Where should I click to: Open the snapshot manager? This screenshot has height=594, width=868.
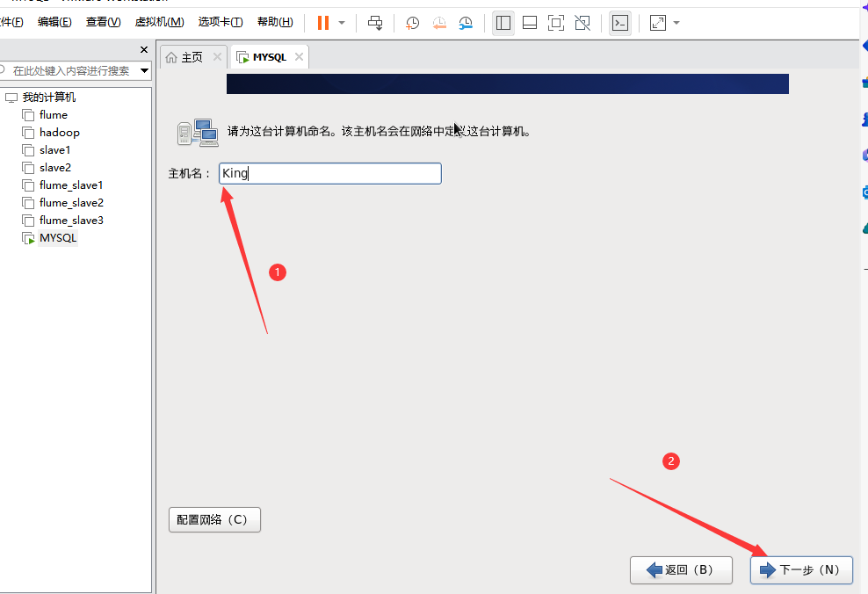tap(466, 23)
